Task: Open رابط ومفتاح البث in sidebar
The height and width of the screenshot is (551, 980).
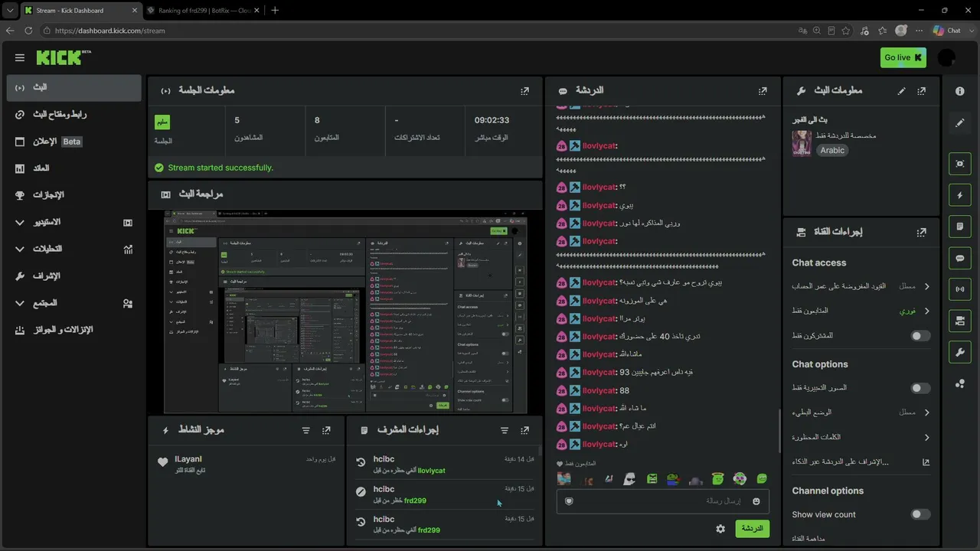Action: [73, 114]
